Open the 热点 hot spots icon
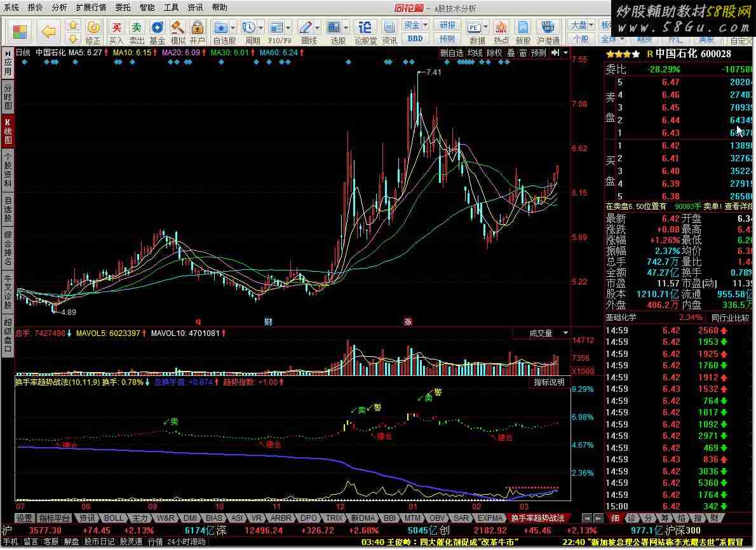The image size is (756, 550). 501,32
